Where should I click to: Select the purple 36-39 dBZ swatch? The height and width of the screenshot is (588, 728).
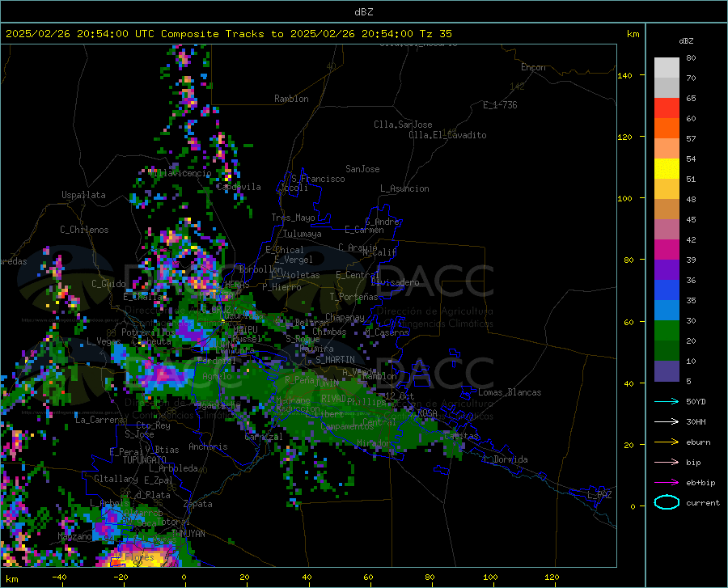[x=667, y=270]
